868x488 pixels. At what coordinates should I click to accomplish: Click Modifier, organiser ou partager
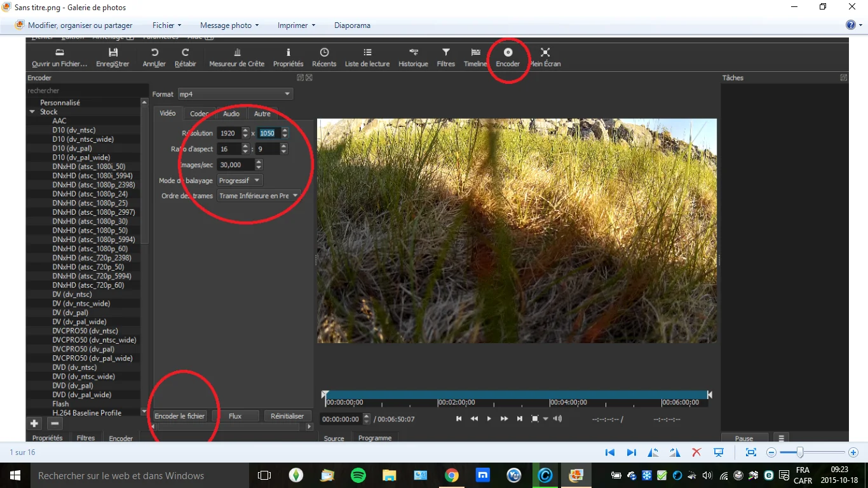pos(75,25)
